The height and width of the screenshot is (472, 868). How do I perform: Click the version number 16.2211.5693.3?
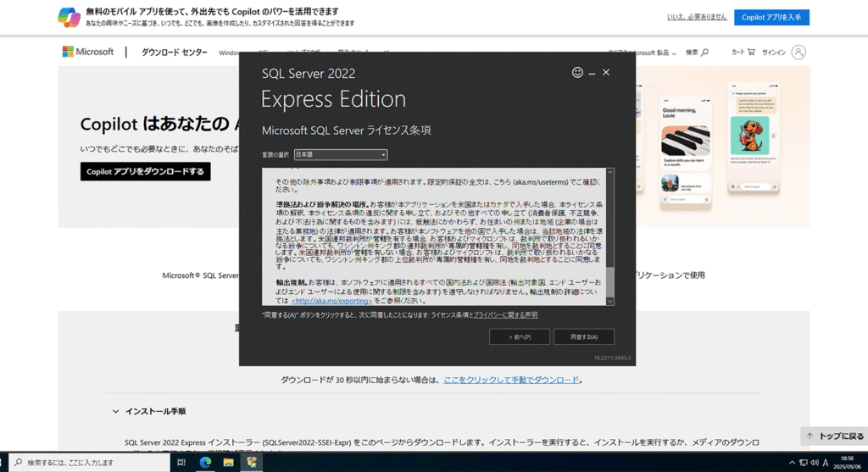coord(612,358)
